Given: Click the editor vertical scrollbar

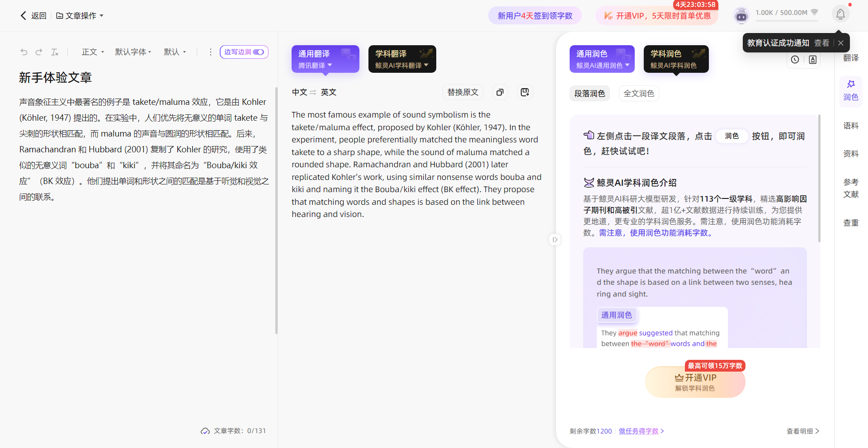Looking at the screenshot, I should coord(276,210).
